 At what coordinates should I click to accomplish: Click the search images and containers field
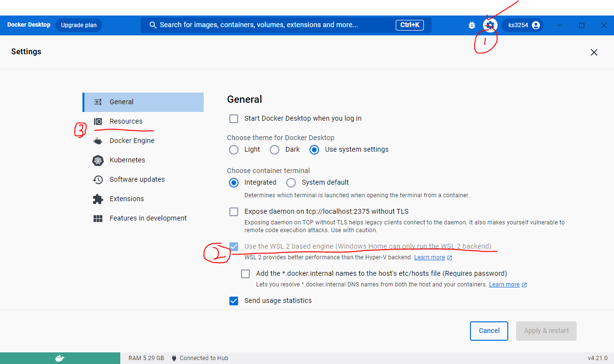click(x=286, y=25)
